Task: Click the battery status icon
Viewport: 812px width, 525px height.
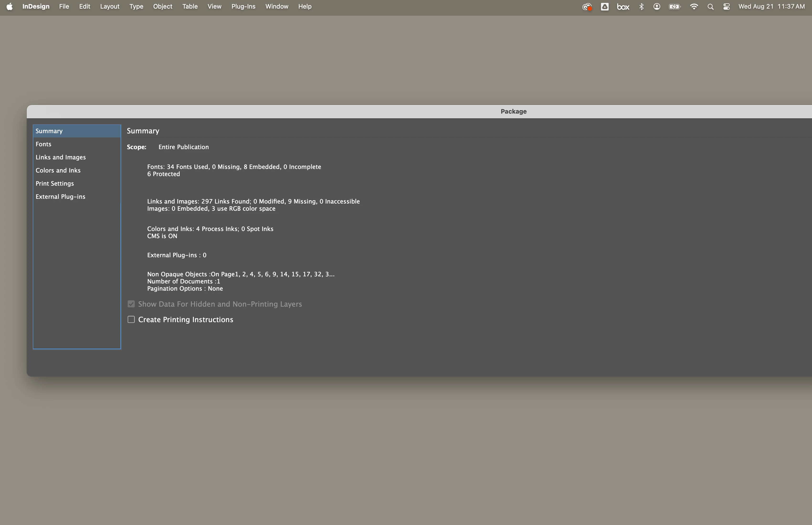Action: [x=674, y=6]
